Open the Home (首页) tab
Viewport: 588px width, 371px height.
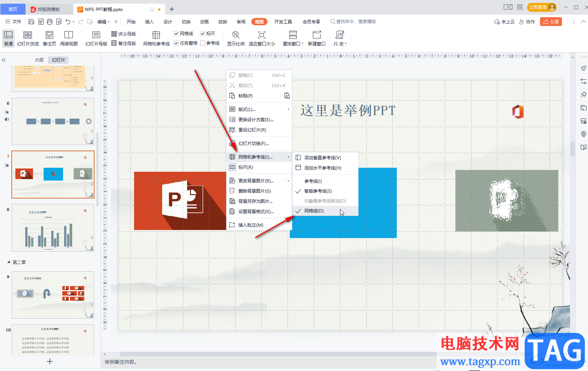coord(13,9)
